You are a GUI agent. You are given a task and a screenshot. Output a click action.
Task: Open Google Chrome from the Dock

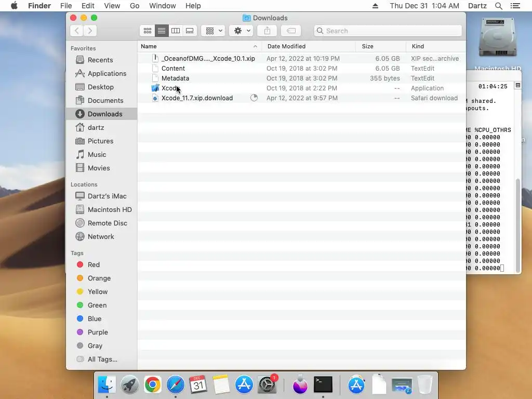[x=153, y=385]
